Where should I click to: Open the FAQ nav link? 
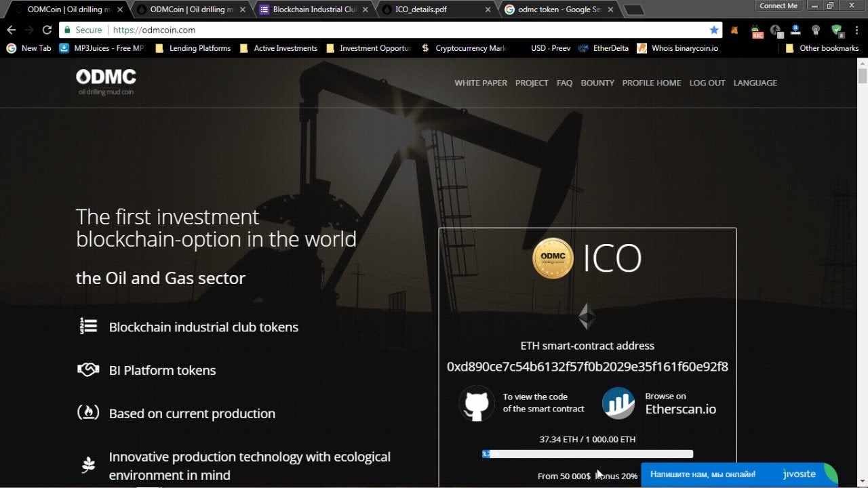pos(564,83)
